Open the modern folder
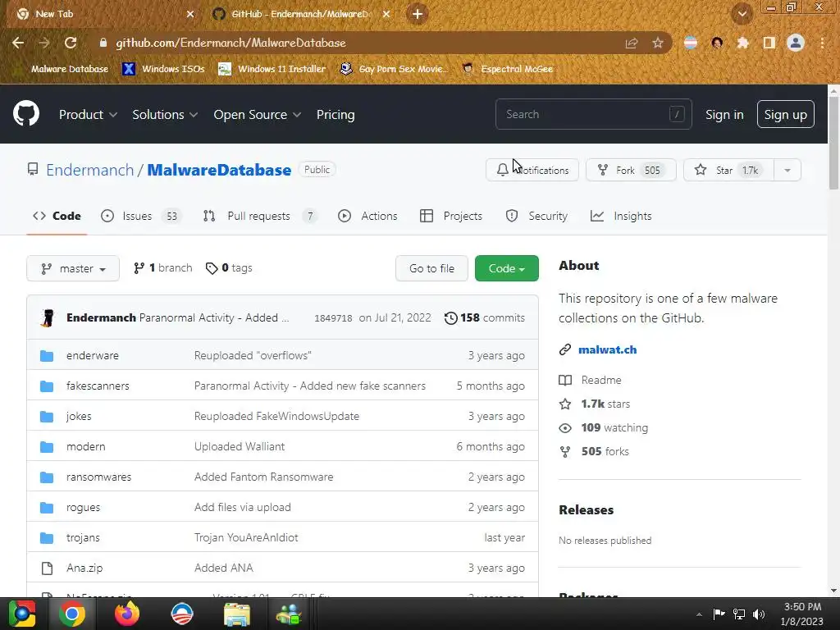 [85, 446]
